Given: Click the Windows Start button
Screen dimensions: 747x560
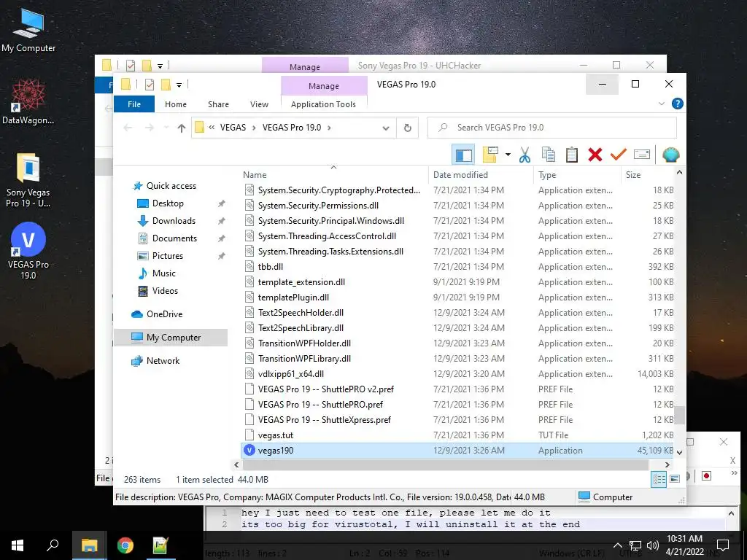Looking at the screenshot, I should [18, 545].
